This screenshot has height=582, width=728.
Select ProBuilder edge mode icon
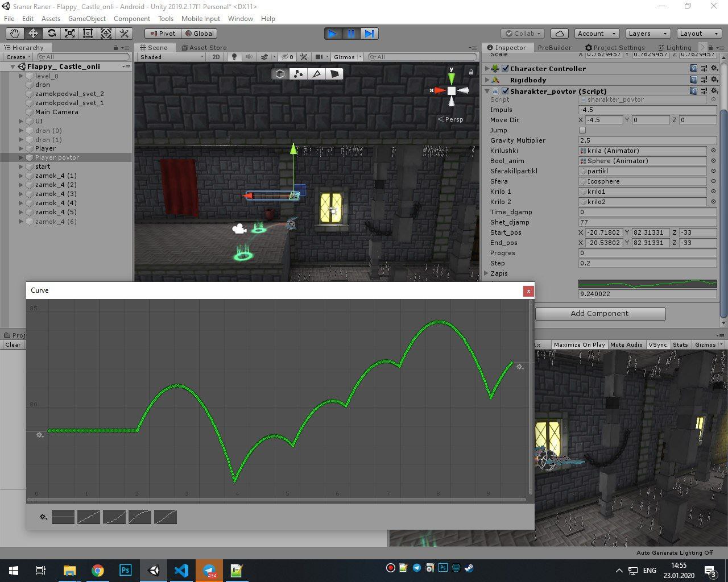316,74
